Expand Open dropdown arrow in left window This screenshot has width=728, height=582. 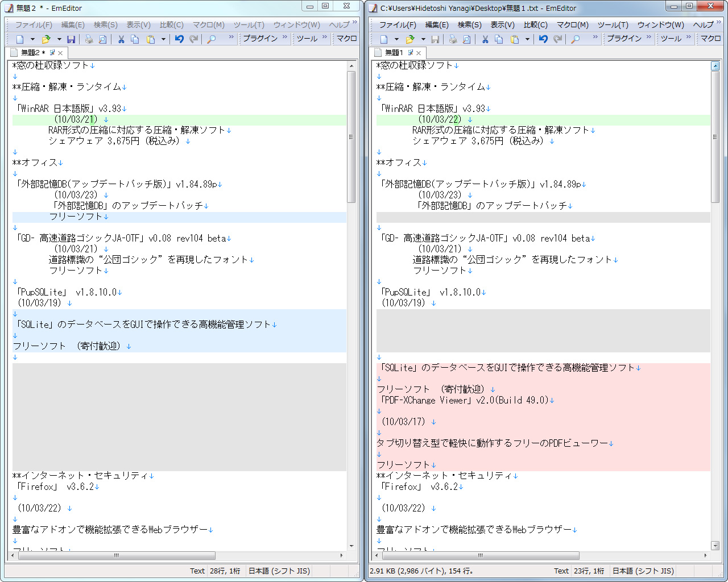coord(59,39)
